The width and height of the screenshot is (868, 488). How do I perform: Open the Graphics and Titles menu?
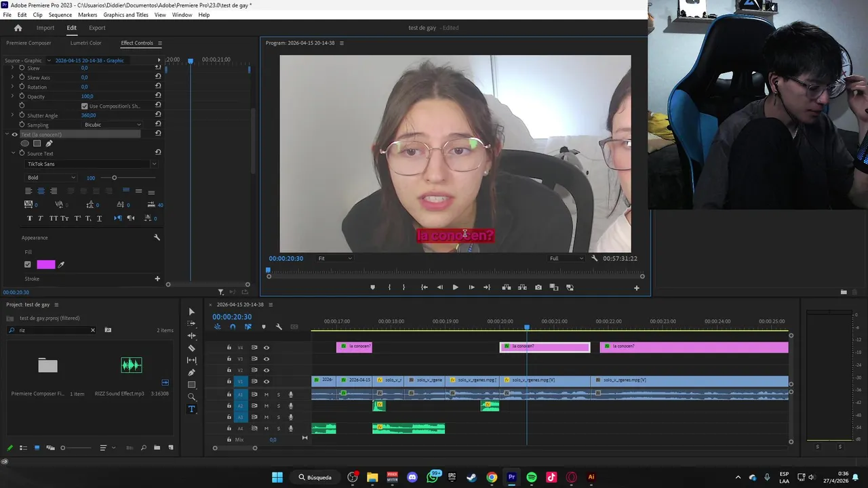(x=125, y=15)
